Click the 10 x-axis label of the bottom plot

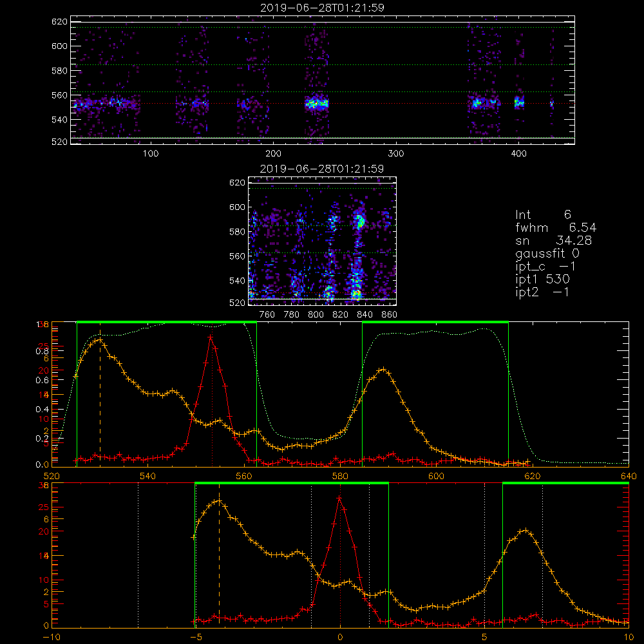point(629,638)
